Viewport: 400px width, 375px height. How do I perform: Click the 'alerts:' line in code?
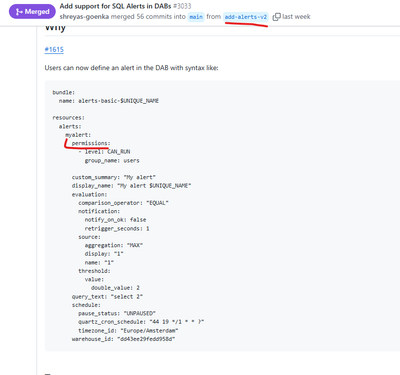pos(70,126)
